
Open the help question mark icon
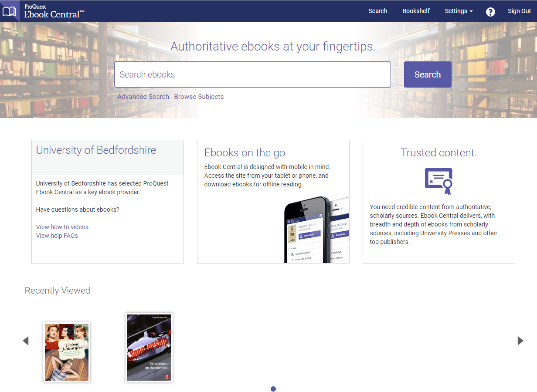click(x=490, y=12)
